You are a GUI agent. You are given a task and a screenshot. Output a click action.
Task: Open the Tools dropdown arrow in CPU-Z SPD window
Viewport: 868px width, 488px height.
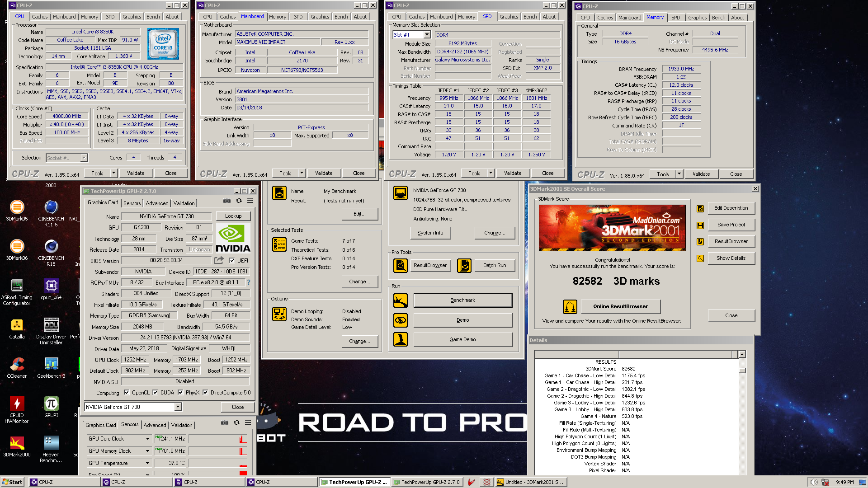[x=491, y=173]
